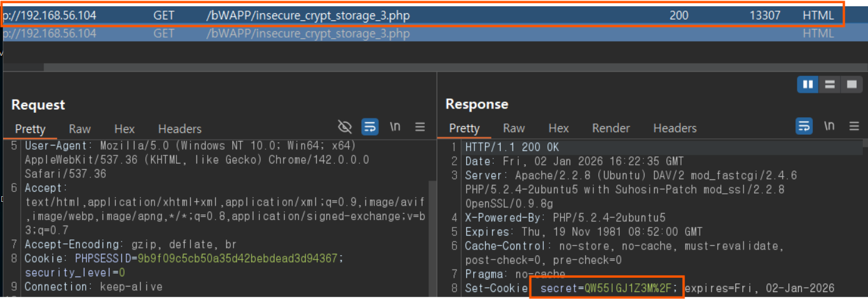Open the Response Hex tab
This screenshot has width=868, height=299.
click(558, 128)
